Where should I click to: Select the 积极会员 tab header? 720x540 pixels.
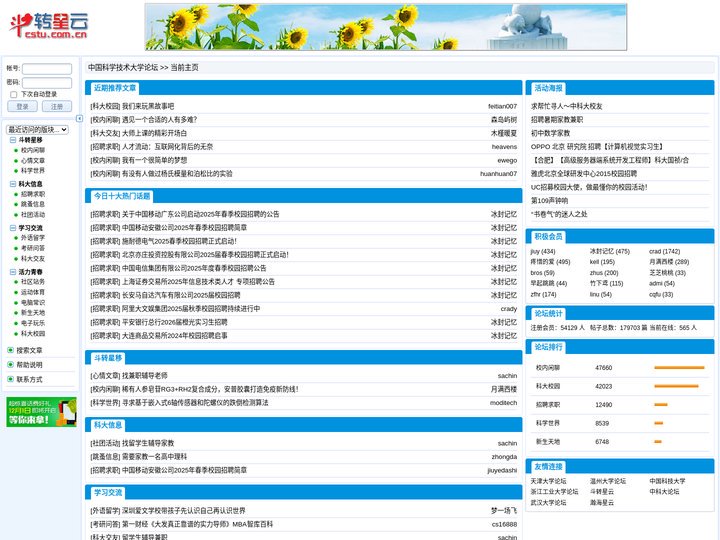[x=548, y=236]
